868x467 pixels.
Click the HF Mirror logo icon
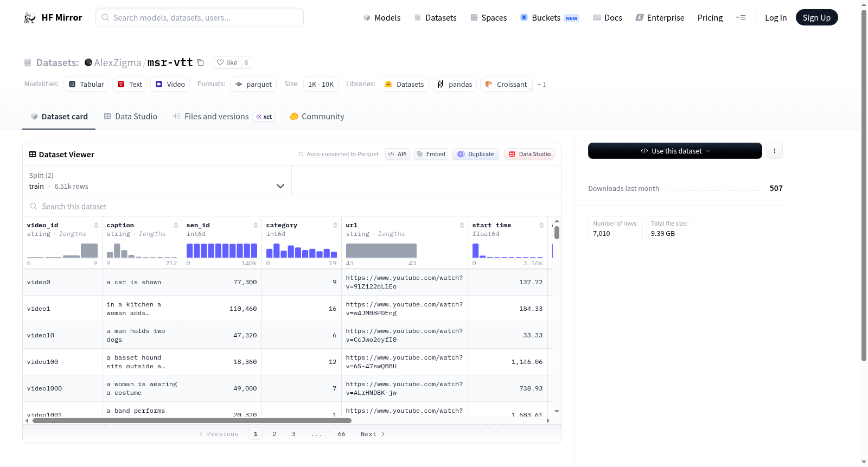pyautogui.click(x=30, y=18)
